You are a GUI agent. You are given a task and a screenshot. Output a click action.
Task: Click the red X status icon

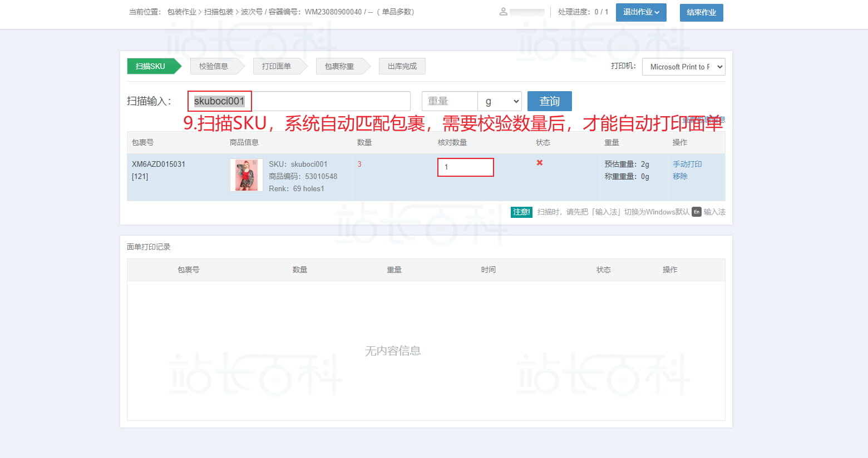point(539,163)
